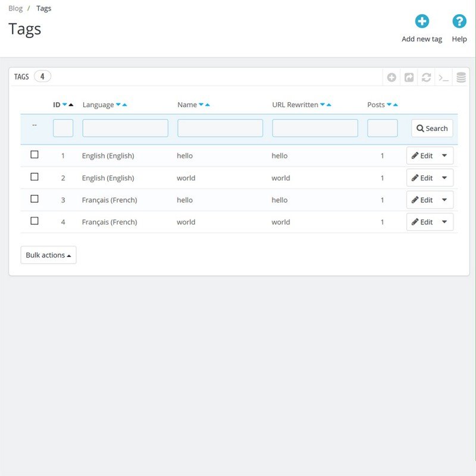
Task: Edit tag ID 2 world English
Action: pos(422,177)
